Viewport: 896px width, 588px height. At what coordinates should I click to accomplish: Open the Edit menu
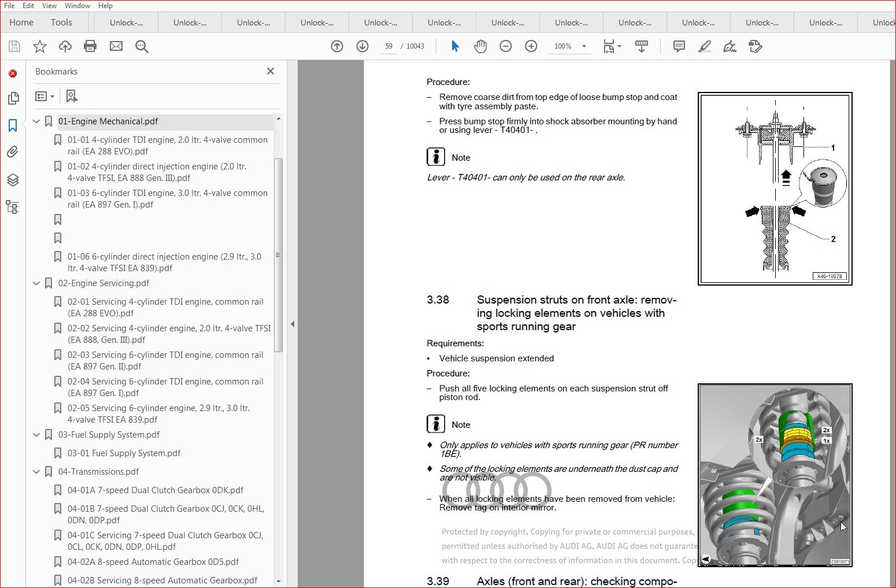(x=28, y=6)
